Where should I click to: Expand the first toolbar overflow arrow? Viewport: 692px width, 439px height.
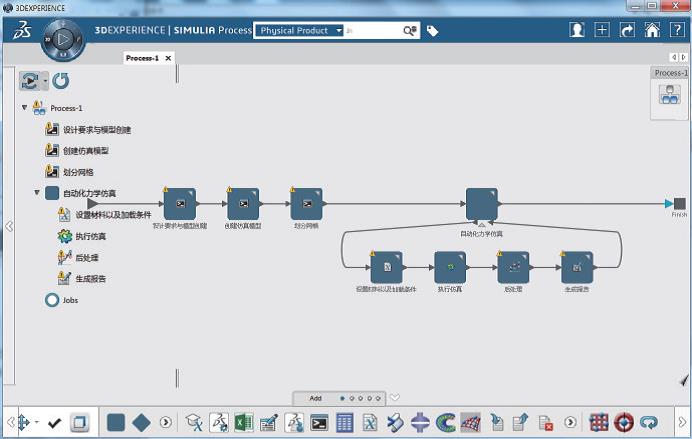165,423
